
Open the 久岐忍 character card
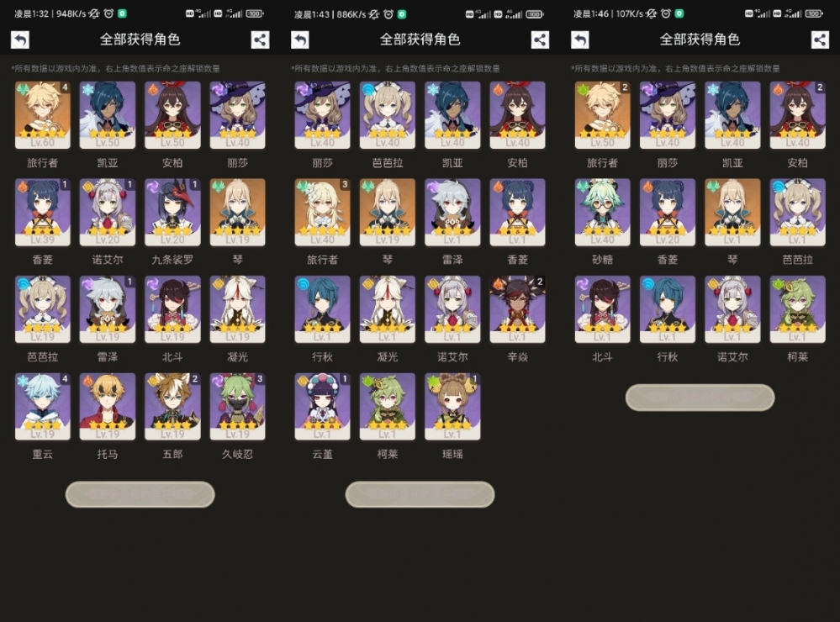(237, 407)
